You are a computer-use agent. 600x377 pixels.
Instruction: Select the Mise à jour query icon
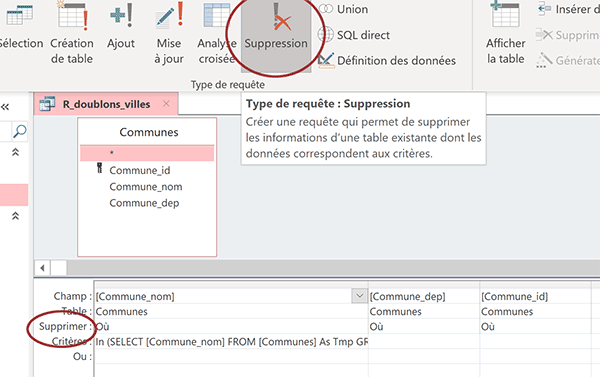click(x=169, y=33)
